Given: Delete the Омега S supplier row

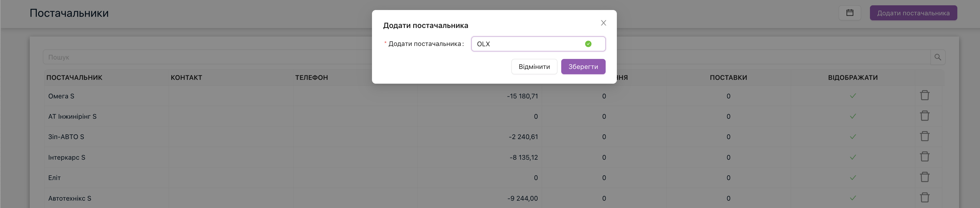Looking at the screenshot, I should click(924, 96).
